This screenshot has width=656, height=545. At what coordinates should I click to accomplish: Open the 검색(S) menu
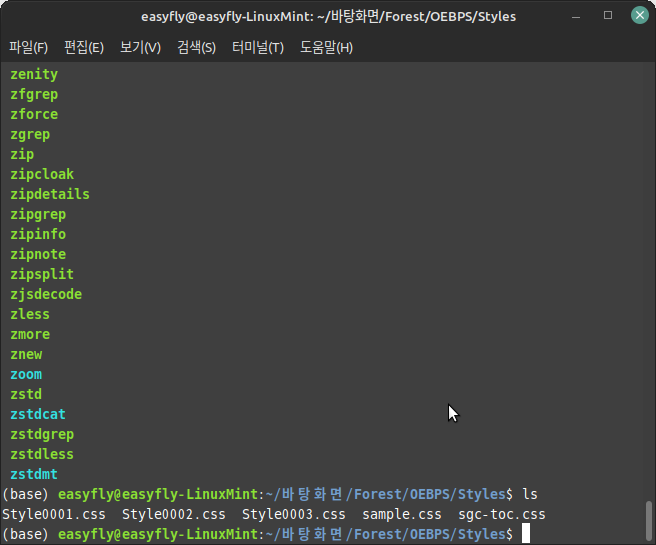point(196,47)
